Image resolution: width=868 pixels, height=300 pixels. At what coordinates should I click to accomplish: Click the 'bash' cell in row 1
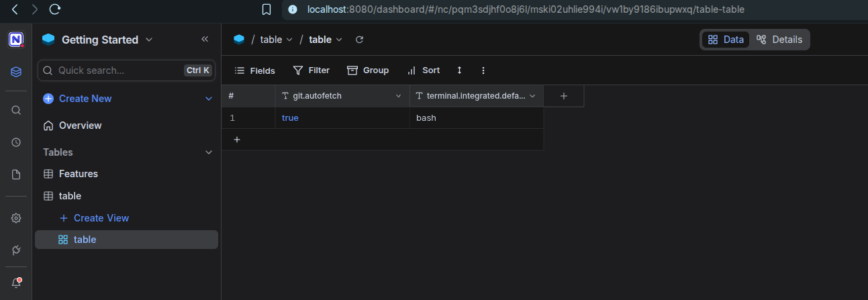point(477,117)
